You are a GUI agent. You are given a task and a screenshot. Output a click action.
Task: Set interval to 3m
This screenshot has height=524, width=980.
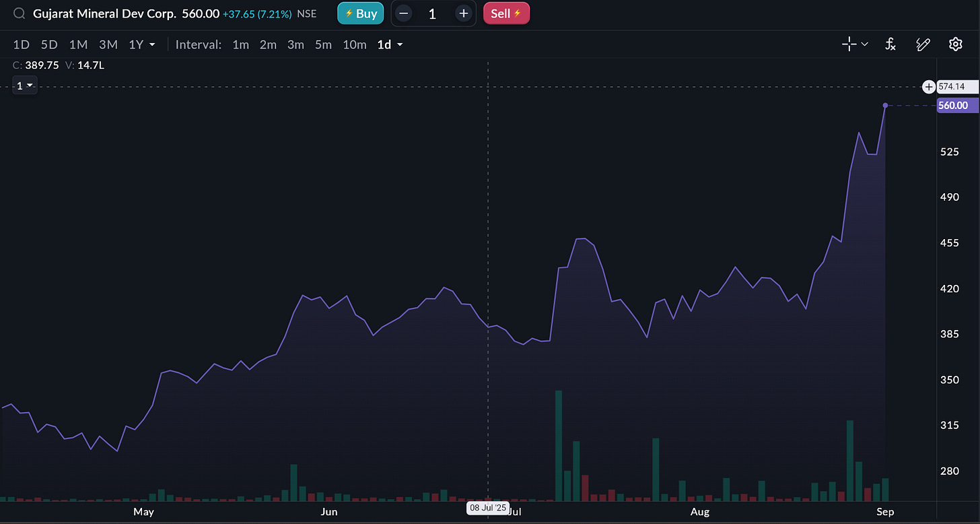295,44
